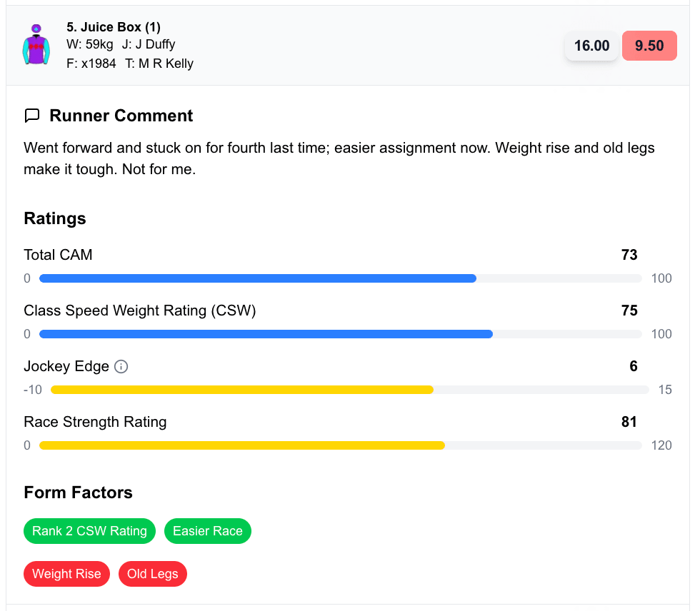Screen dimensions: 700x611
Task: Click the colored racing silks for Juice Box
Action: point(36,45)
